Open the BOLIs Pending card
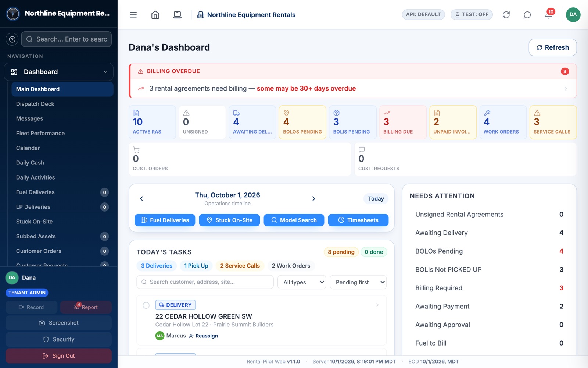 click(x=352, y=123)
